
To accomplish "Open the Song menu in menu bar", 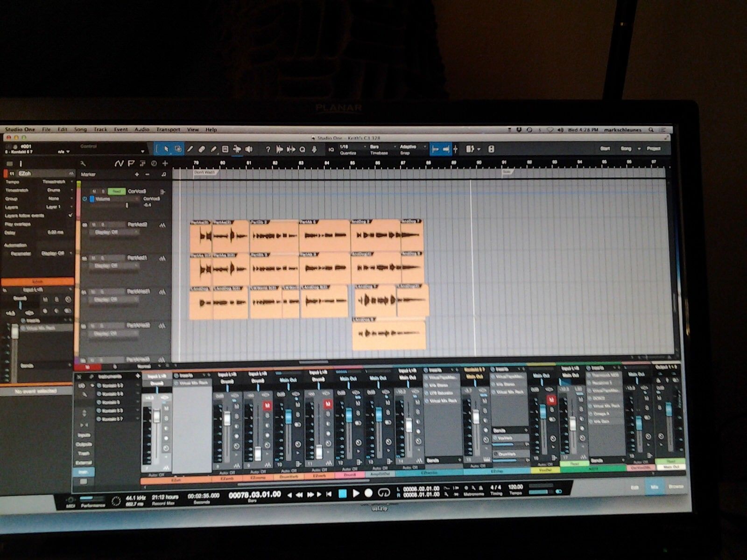I will click(x=80, y=130).
